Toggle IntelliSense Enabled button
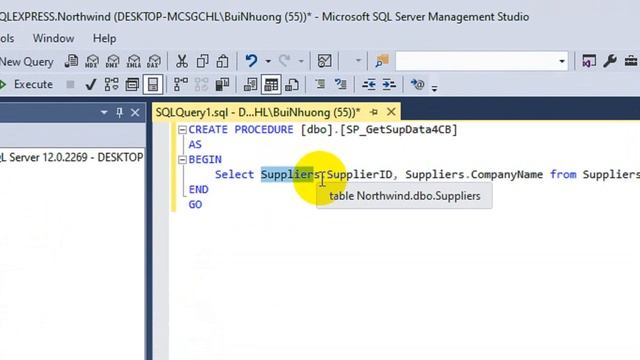 pos(153,84)
